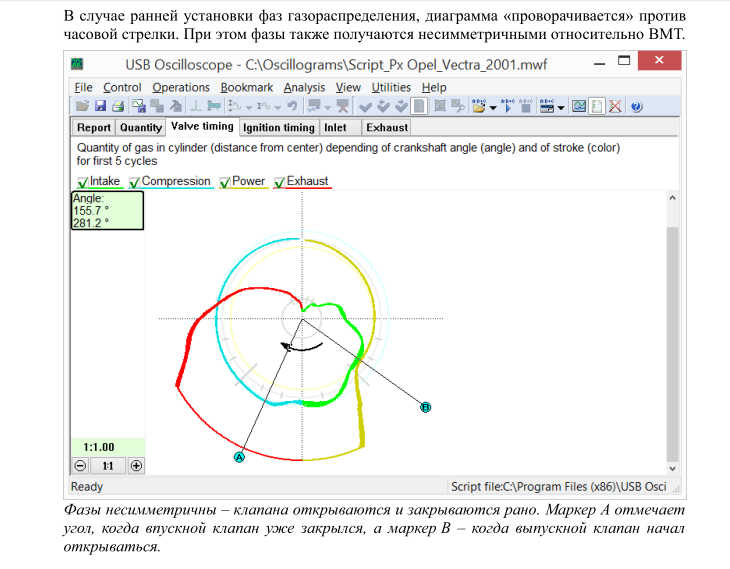This screenshot has height=569, width=730.
Task: Click the Angle readout box
Action: click(108, 210)
